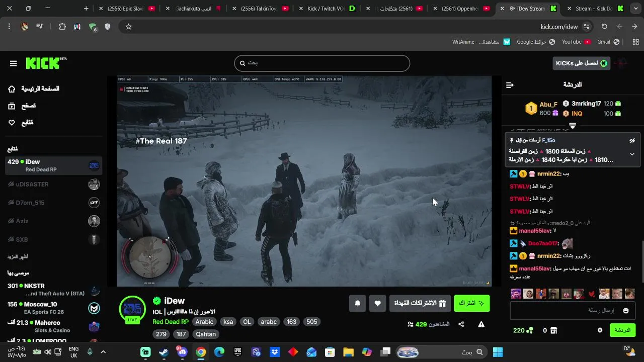Expand the gift leaderboard arrow
The height and width of the screenshot is (362, 644).
click(573, 125)
